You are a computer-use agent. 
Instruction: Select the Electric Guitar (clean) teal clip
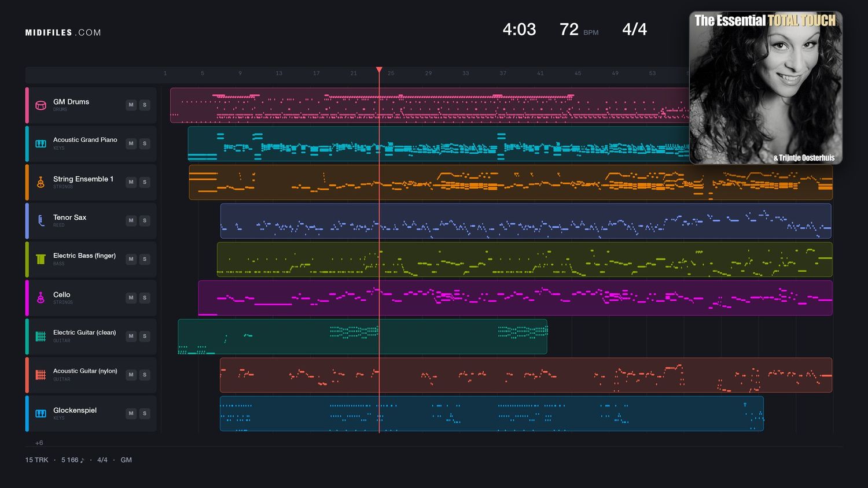(x=362, y=337)
